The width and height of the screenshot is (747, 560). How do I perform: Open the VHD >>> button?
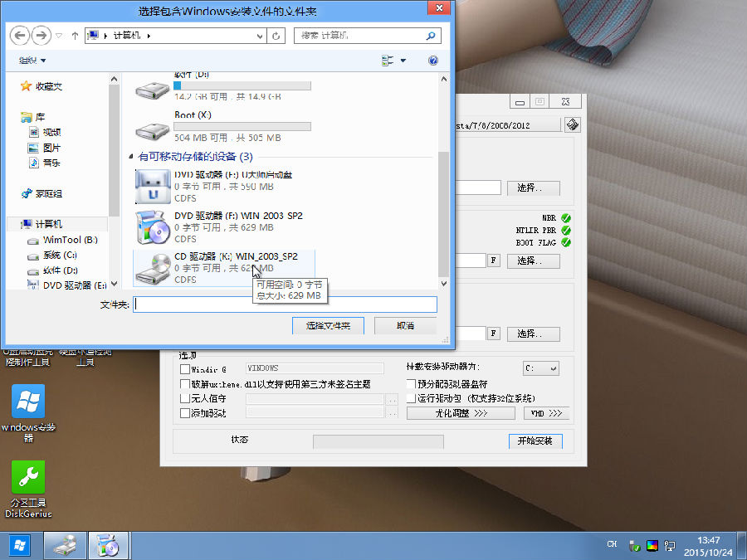[x=546, y=413]
